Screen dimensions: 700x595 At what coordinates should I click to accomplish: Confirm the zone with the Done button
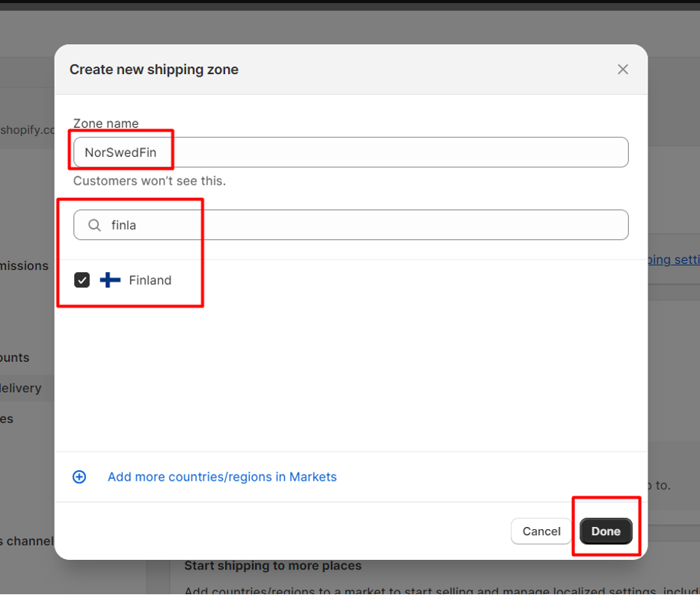[606, 531]
